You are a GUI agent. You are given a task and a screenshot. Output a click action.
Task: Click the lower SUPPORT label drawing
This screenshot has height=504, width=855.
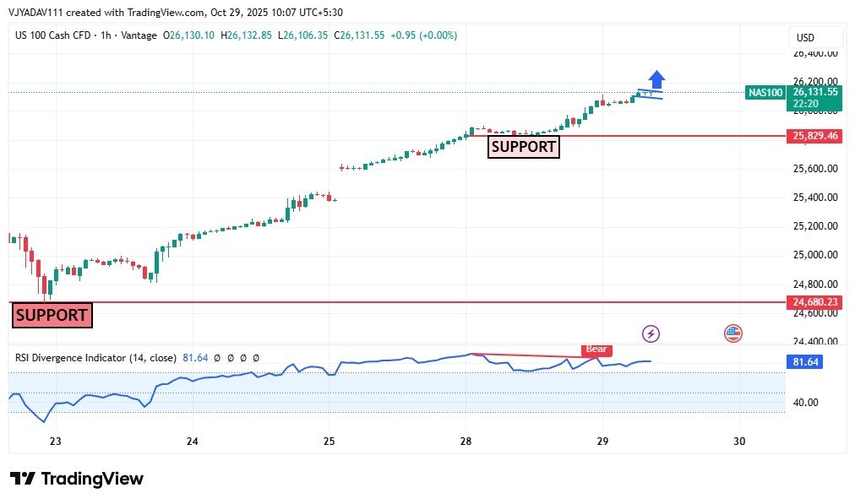52,315
